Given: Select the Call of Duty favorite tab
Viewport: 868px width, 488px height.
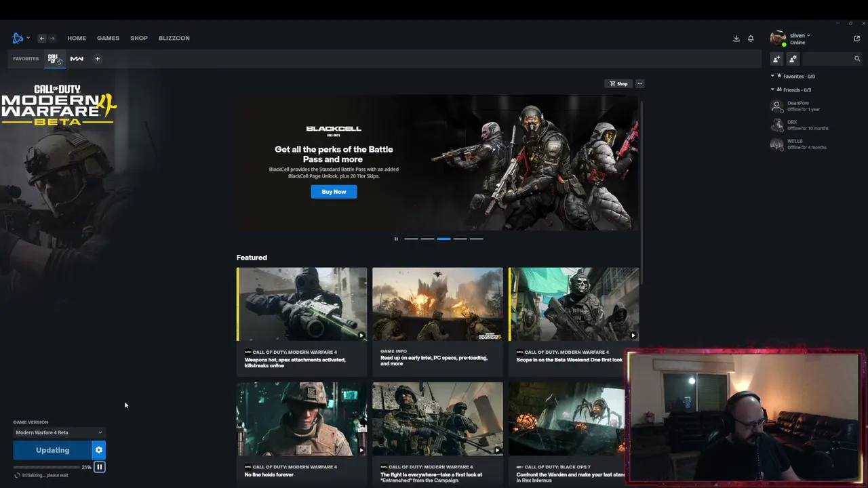Looking at the screenshot, I should point(54,59).
